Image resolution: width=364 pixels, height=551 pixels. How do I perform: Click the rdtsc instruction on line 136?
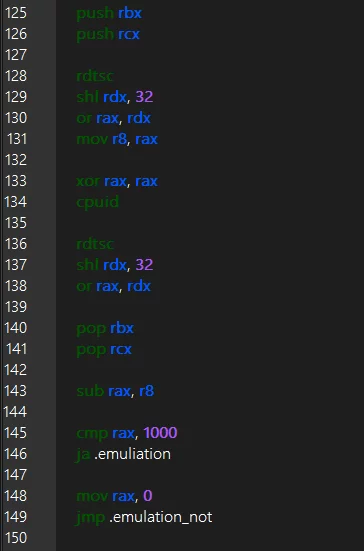[95, 244]
